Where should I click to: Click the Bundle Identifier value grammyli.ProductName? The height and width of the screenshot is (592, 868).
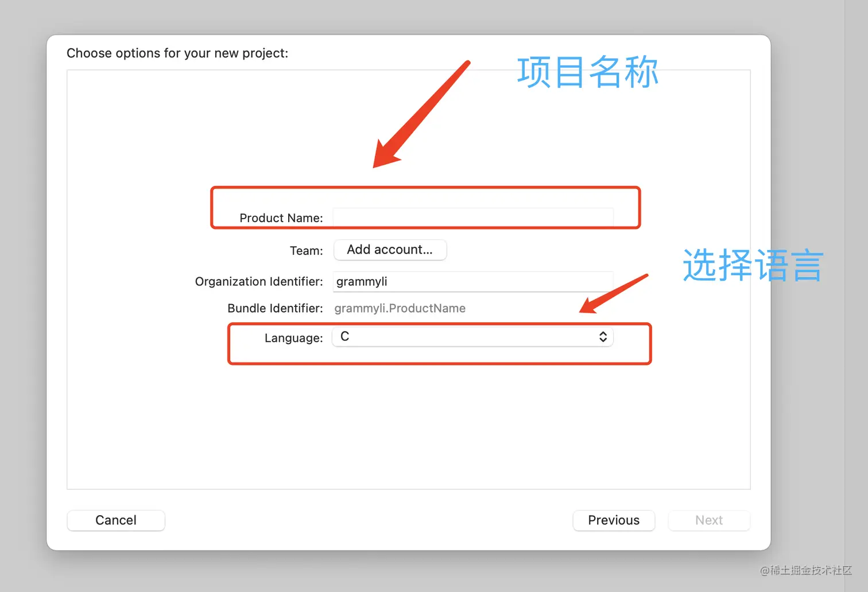pyautogui.click(x=400, y=308)
